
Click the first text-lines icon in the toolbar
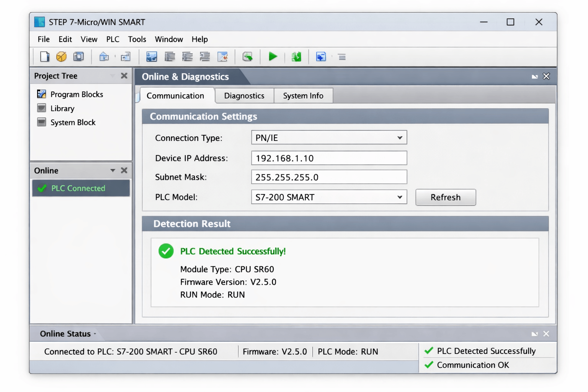pos(170,57)
